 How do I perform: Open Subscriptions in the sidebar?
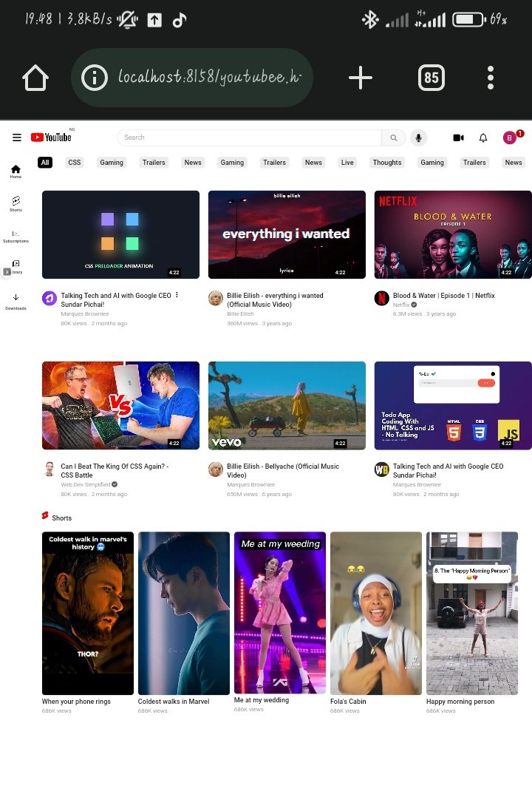16,237
